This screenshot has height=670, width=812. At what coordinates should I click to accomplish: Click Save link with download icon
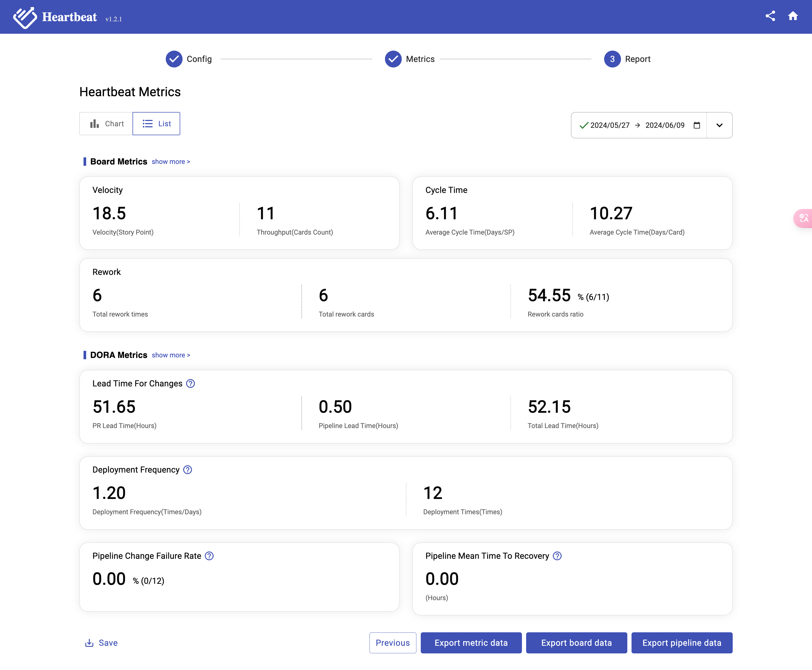click(101, 643)
